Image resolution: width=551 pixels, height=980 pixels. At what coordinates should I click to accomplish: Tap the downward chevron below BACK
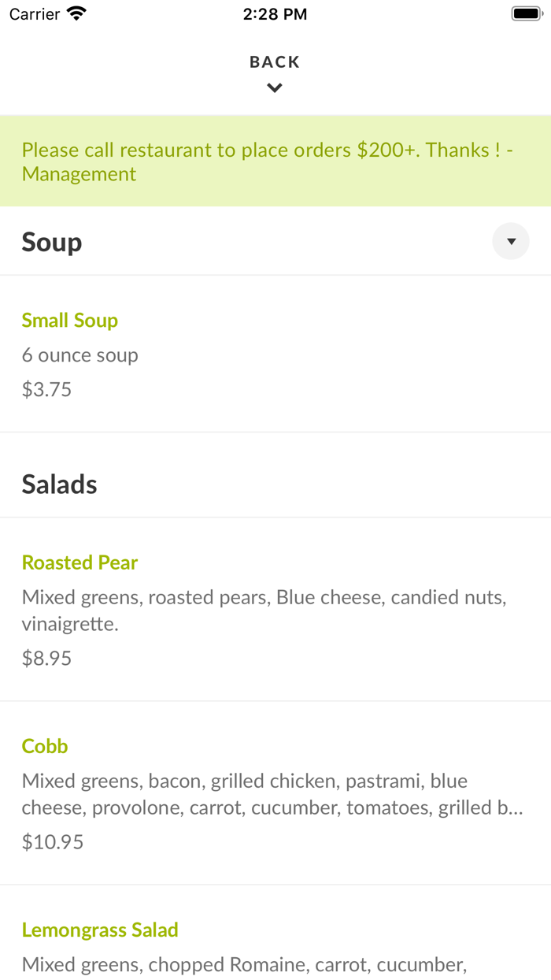[x=274, y=87]
